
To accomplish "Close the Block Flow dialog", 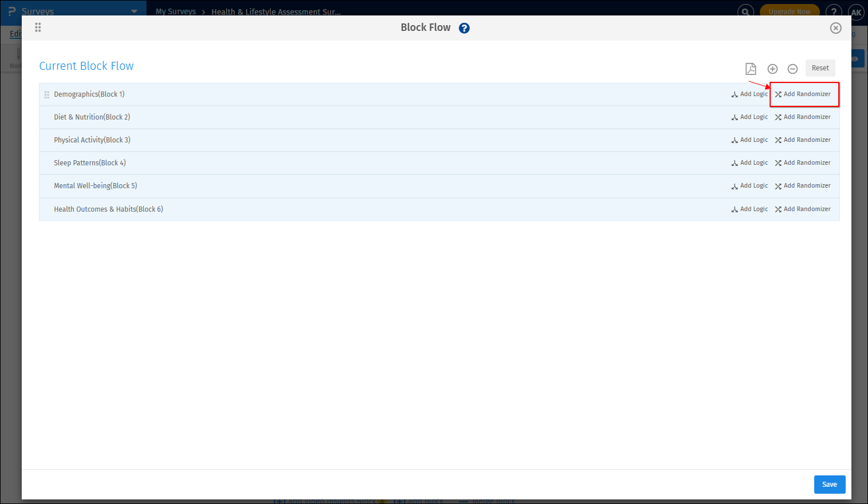I will tap(835, 27).
